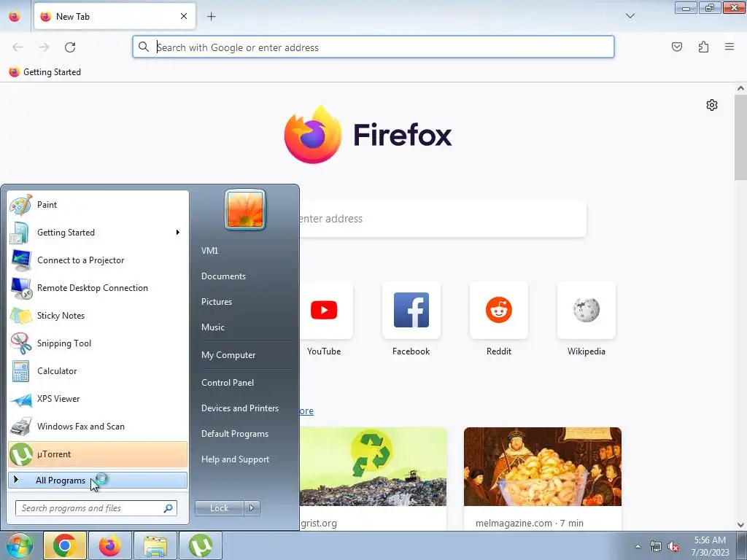Viewport: 747px width, 560px height.
Task: Open Documents from the Start menu
Action: pyautogui.click(x=223, y=276)
